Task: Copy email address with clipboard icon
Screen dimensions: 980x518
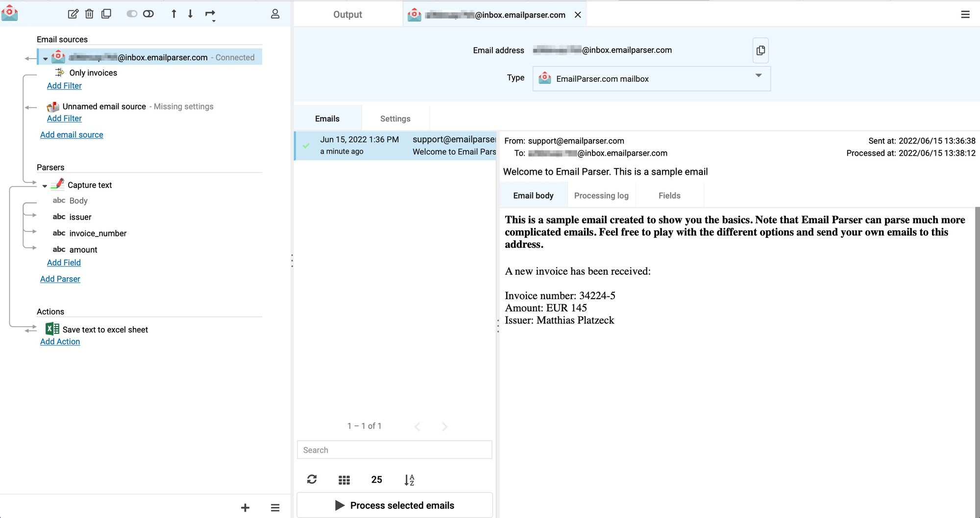Action: tap(760, 50)
